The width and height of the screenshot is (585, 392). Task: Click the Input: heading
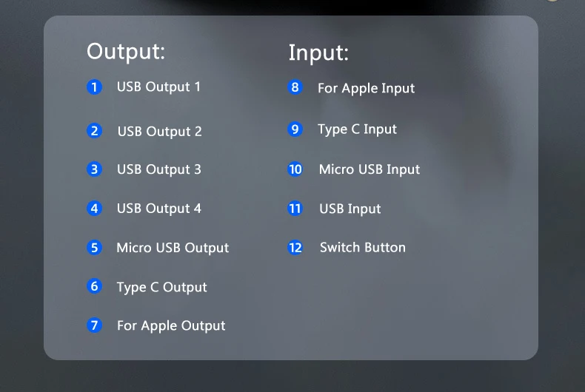(318, 53)
